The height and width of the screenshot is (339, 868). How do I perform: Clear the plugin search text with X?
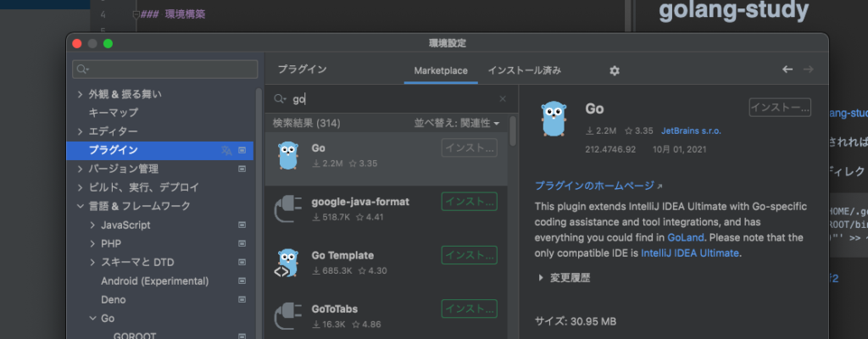point(503,99)
